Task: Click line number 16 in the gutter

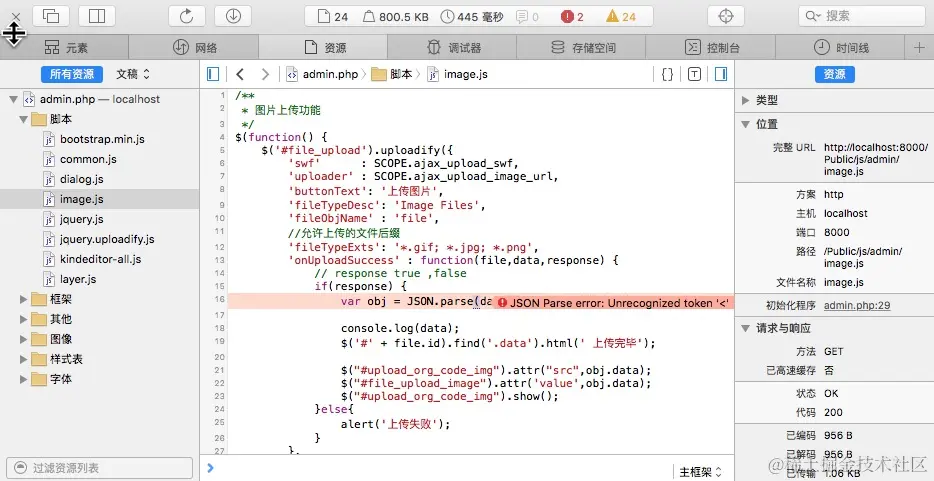Action: pos(220,299)
